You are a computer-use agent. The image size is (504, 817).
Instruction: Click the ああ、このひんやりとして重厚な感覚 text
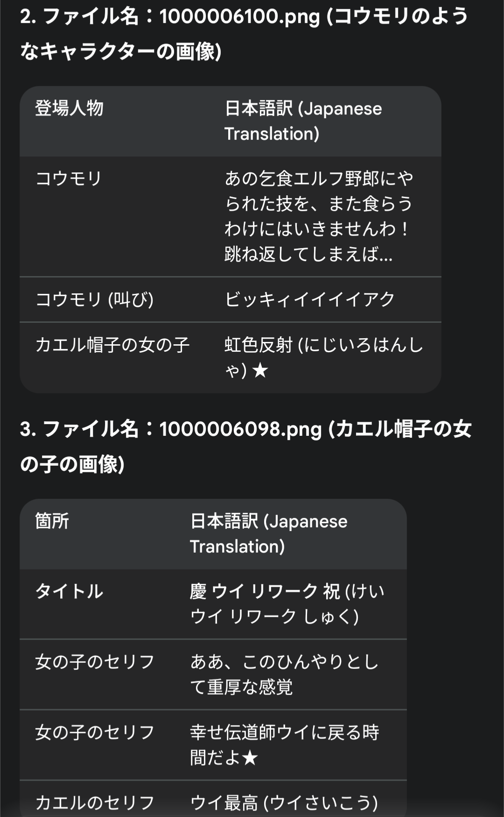[x=284, y=675]
